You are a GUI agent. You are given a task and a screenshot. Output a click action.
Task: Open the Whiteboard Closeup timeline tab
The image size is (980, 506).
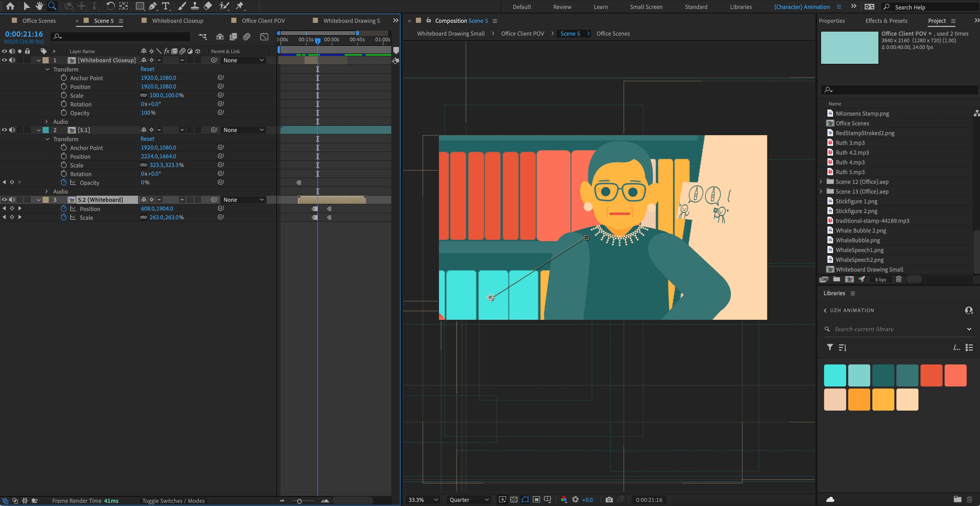click(177, 21)
